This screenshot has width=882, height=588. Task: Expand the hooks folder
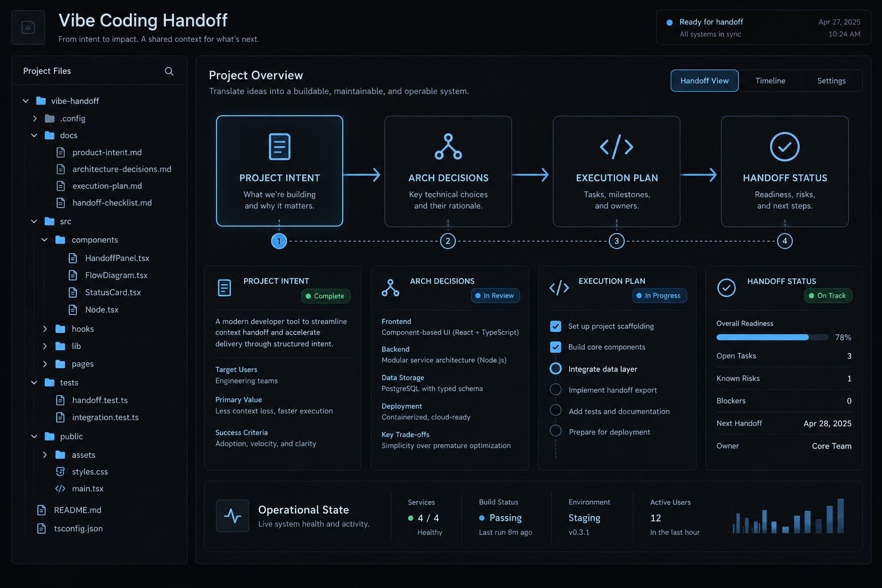click(45, 329)
